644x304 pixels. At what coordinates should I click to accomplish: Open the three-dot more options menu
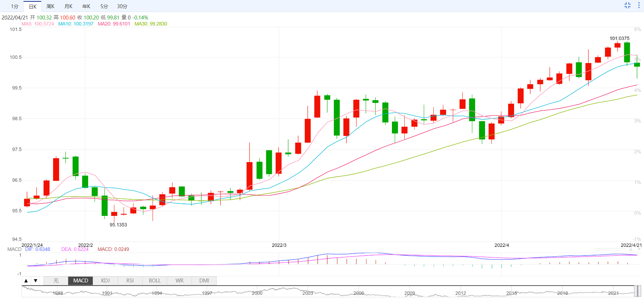point(639,5)
